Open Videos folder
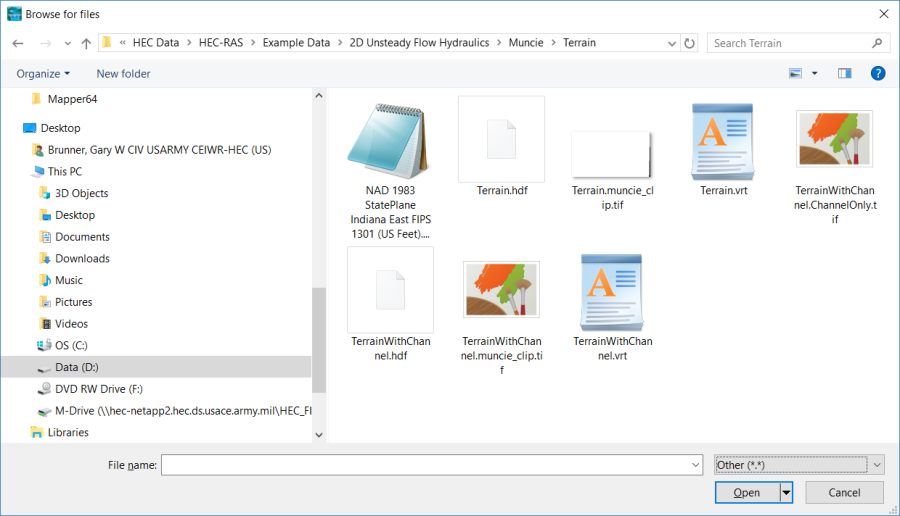This screenshot has height=516, width=900. (71, 324)
